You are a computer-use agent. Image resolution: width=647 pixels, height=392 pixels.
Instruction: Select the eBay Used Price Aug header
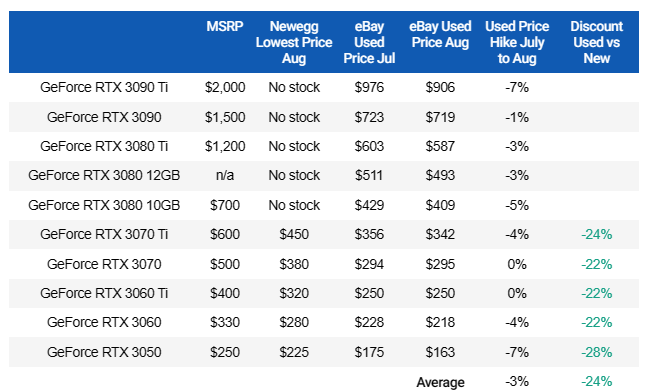440,34
